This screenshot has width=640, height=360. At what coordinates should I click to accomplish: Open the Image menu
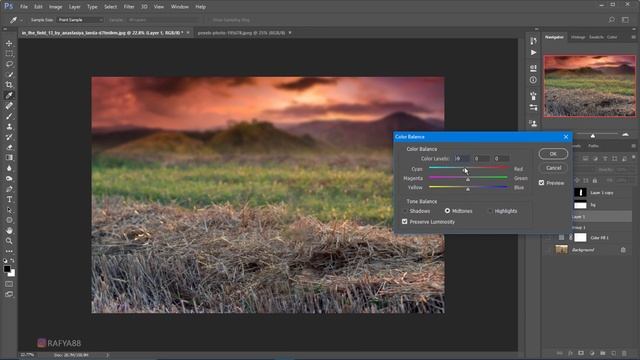(56, 7)
